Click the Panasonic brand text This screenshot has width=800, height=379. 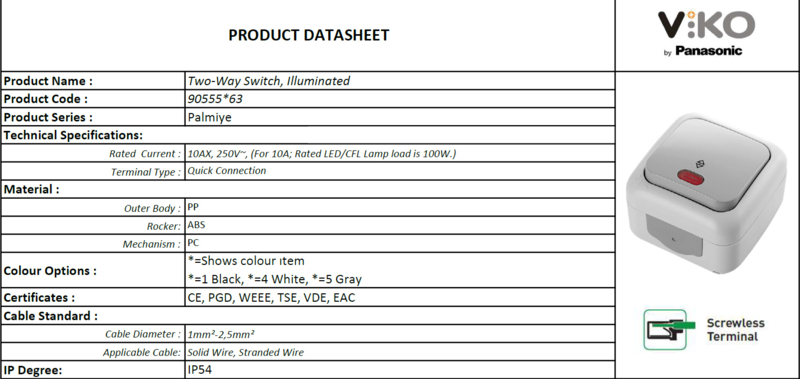[709, 51]
